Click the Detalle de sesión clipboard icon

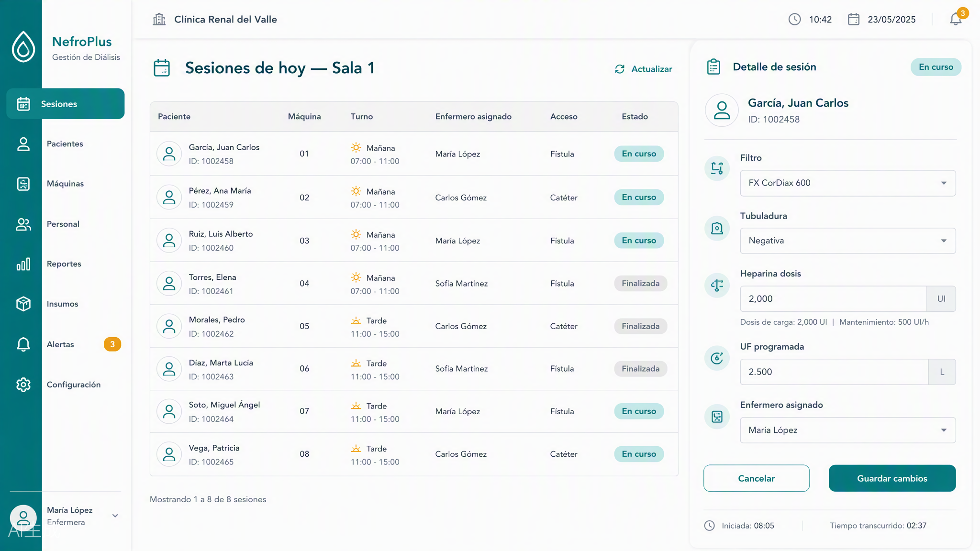pyautogui.click(x=713, y=67)
